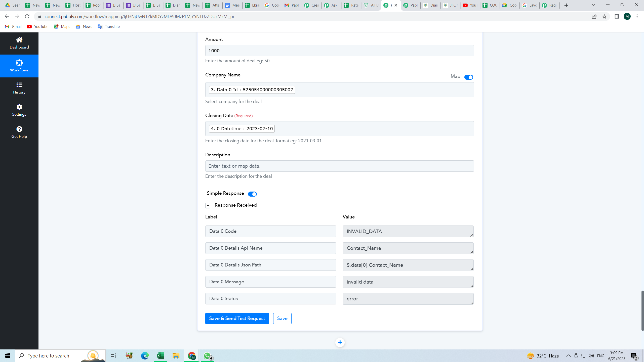This screenshot has height=362, width=644.
Task: Open Microsoft Edge from taskbar
Action: (x=145, y=355)
